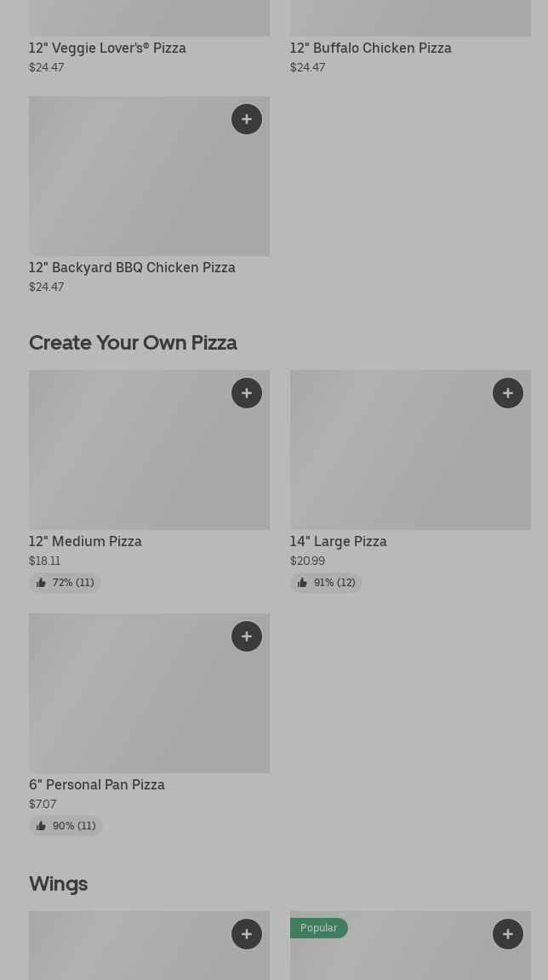Click the Backyard BBQ Chicken Pizza image
Viewport: 548px width, 980px height.
[x=150, y=175]
